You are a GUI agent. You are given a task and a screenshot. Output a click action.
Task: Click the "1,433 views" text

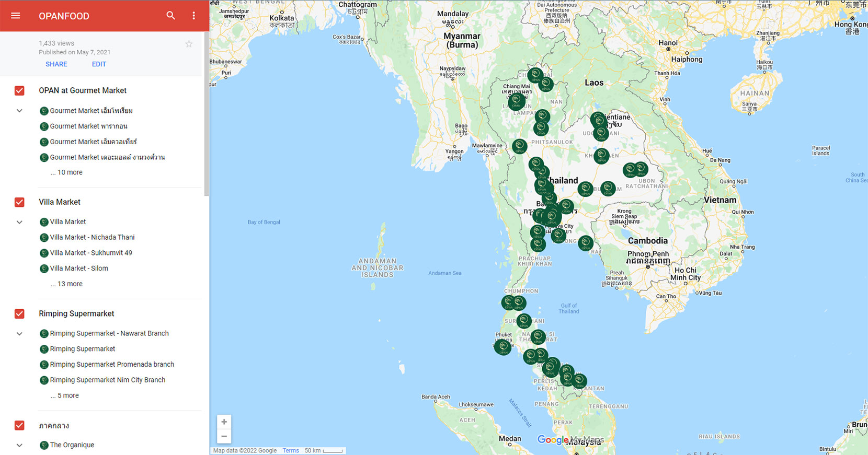[56, 43]
